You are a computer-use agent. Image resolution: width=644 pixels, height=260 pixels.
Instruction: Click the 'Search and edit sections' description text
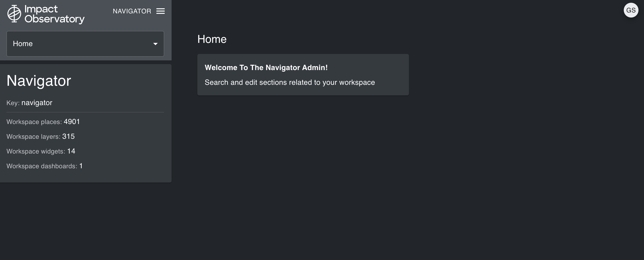(290, 83)
